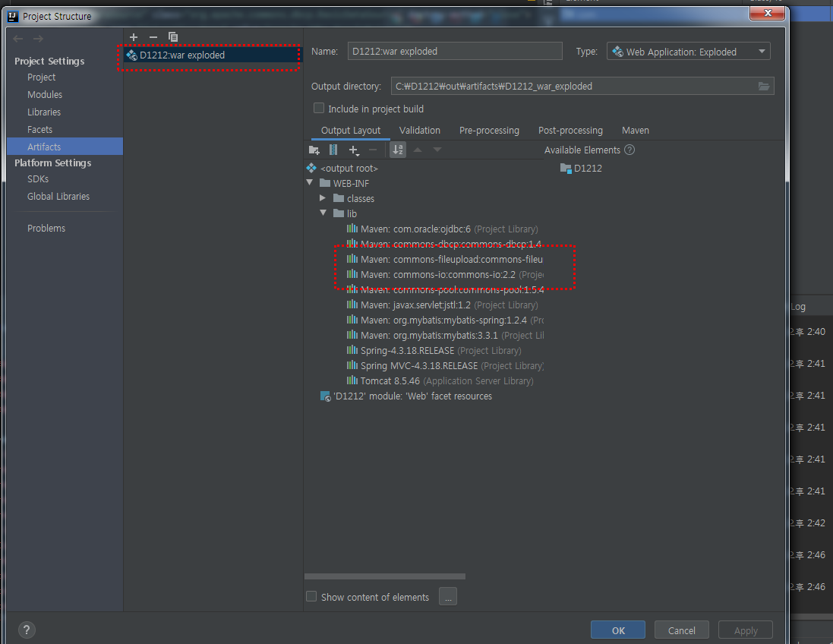Viewport: 833px width, 644px height.
Task: Move element down in layout
Action: 437,150
